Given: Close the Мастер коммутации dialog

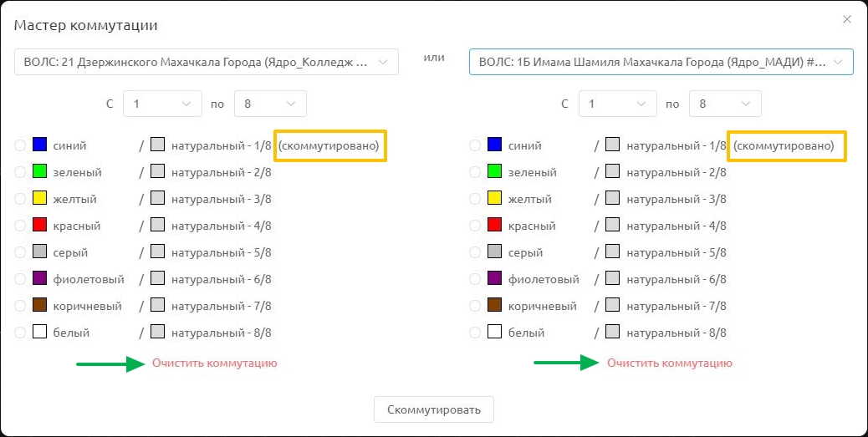Looking at the screenshot, I should pyautogui.click(x=847, y=19).
